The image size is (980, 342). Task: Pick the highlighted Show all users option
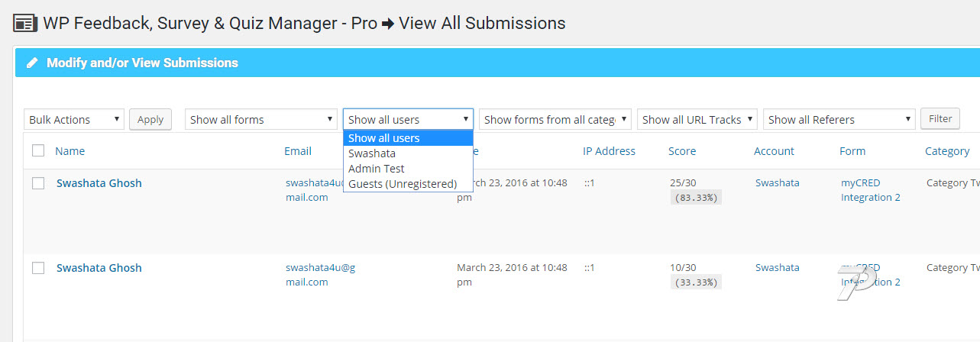point(384,138)
